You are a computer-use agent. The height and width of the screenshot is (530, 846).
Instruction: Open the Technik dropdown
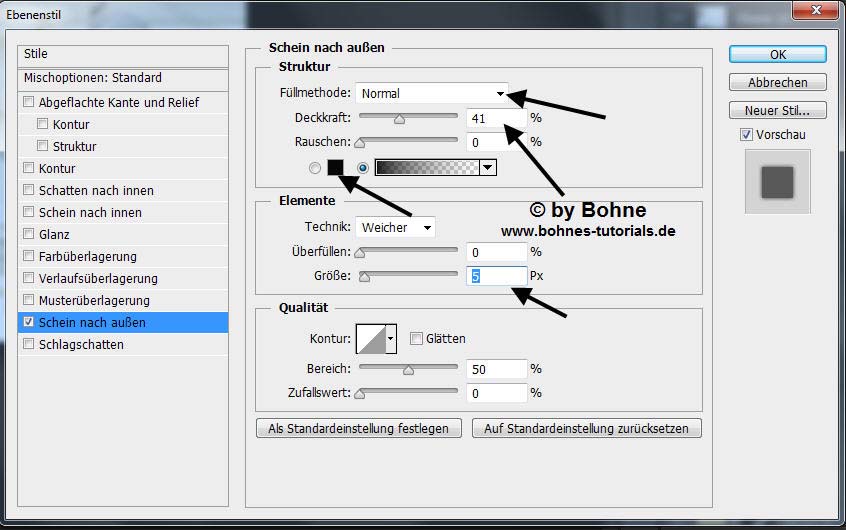pos(396,227)
